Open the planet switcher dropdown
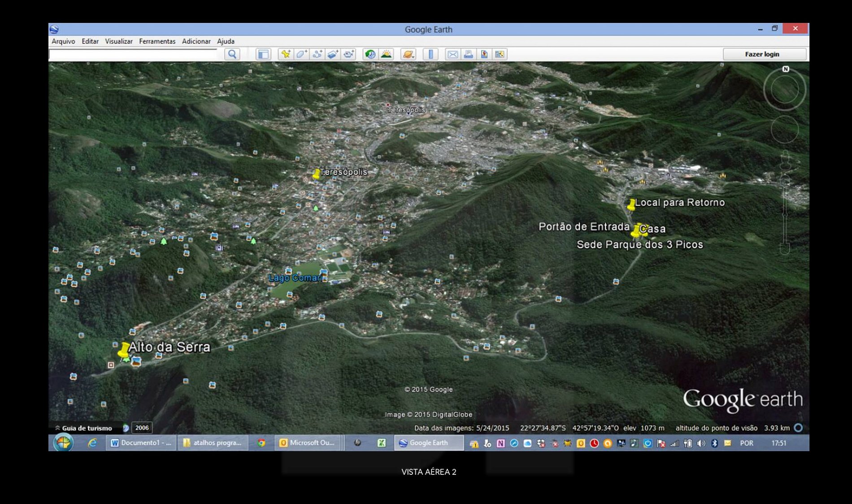This screenshot has height=504, width=852. (408, 54)
